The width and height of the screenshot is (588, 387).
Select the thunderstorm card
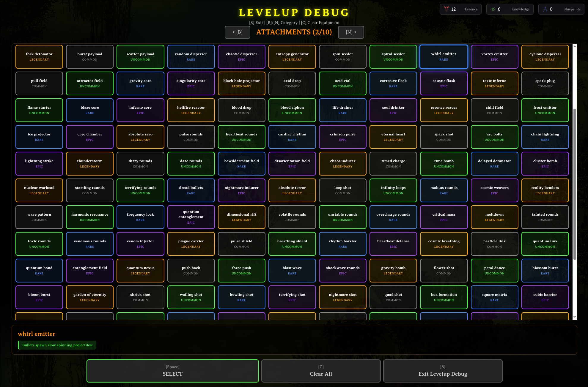click(x=90, y=164)
